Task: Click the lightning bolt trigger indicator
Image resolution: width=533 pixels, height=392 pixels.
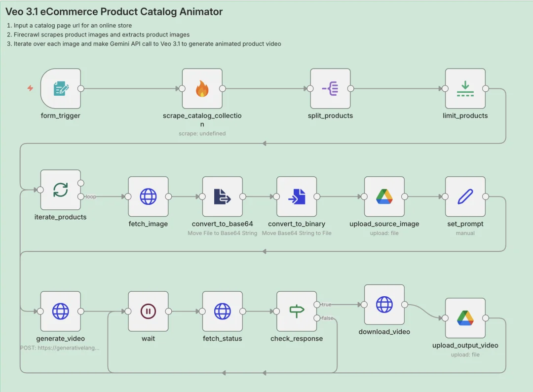Action: click(x=30, y=88)
